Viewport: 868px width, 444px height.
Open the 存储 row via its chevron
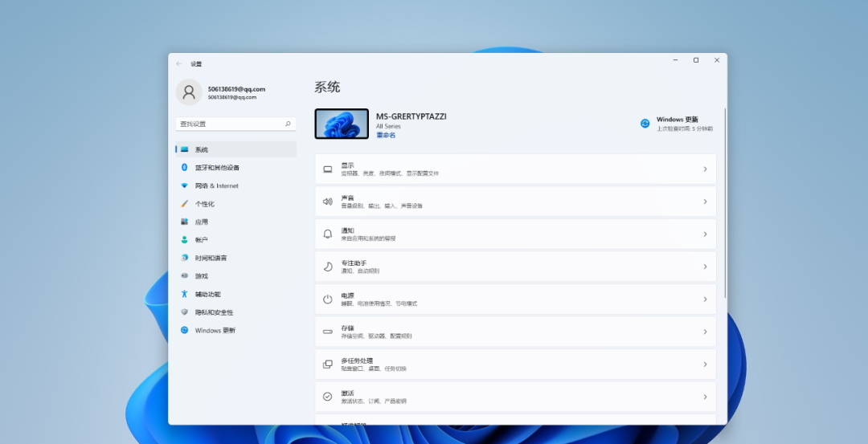pyautogui.click(x=705, y=332)
